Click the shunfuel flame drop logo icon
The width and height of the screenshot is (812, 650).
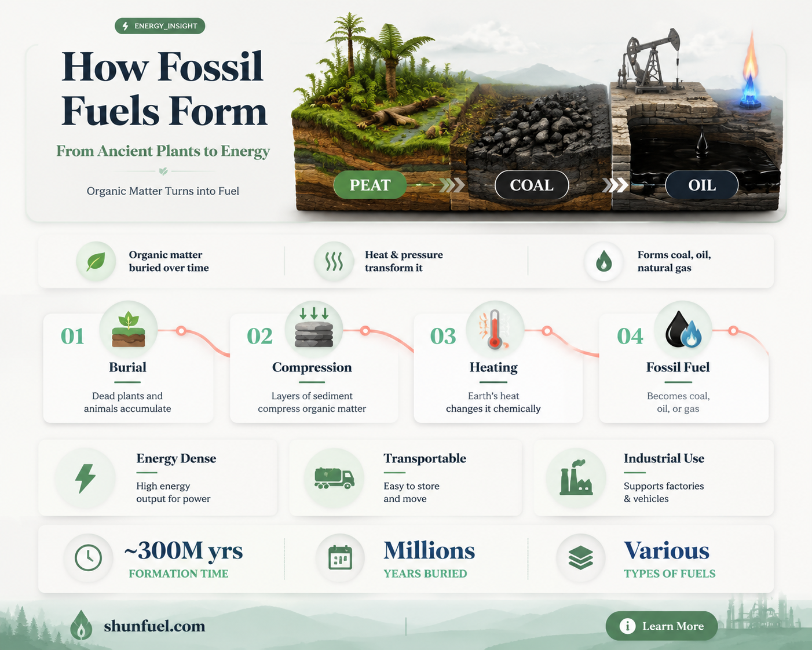click(81, 625)
